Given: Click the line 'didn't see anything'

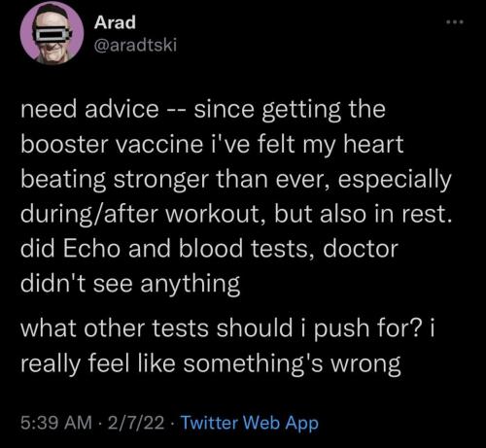Looking at the screenshot, I should [x=130, y=284].
